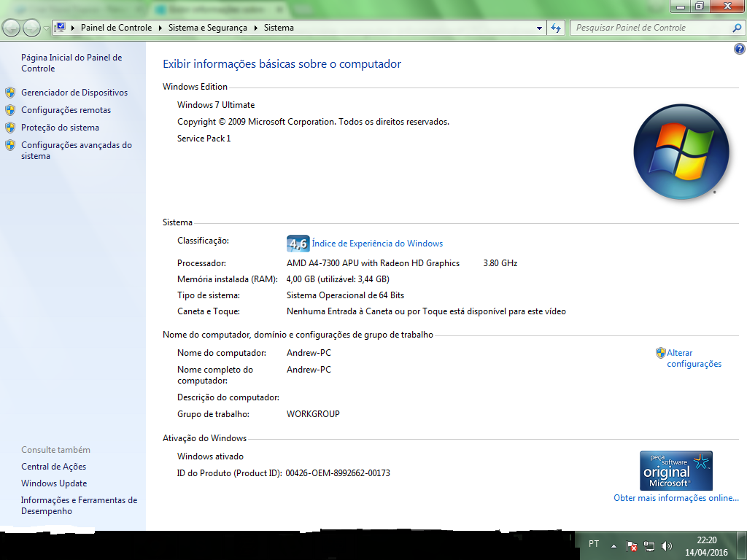Open Índice de Experiência do Windows link

click(x=377, y=244)
